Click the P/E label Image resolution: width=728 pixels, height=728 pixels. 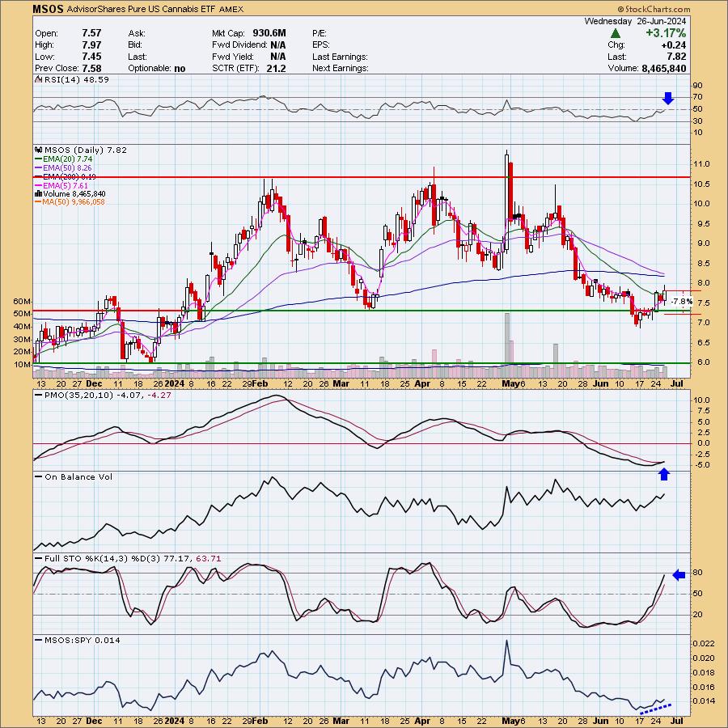[x=320, y=33]
